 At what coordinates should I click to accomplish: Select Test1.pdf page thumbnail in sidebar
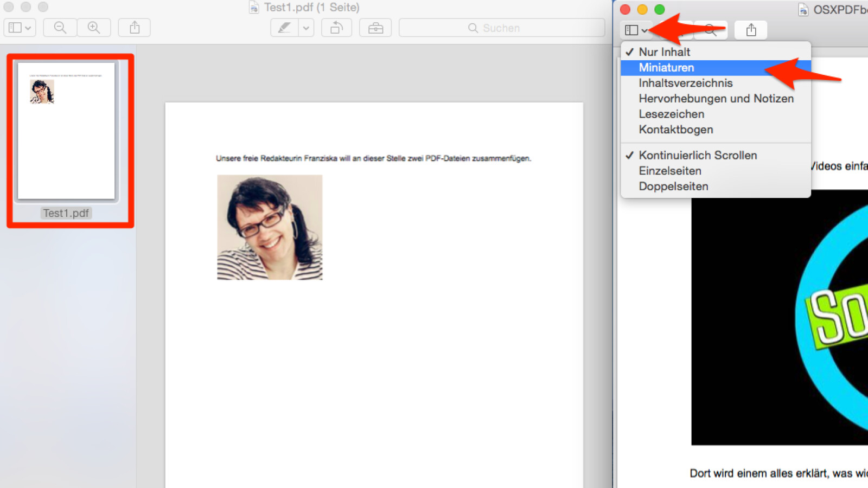[x=66, y=131]
